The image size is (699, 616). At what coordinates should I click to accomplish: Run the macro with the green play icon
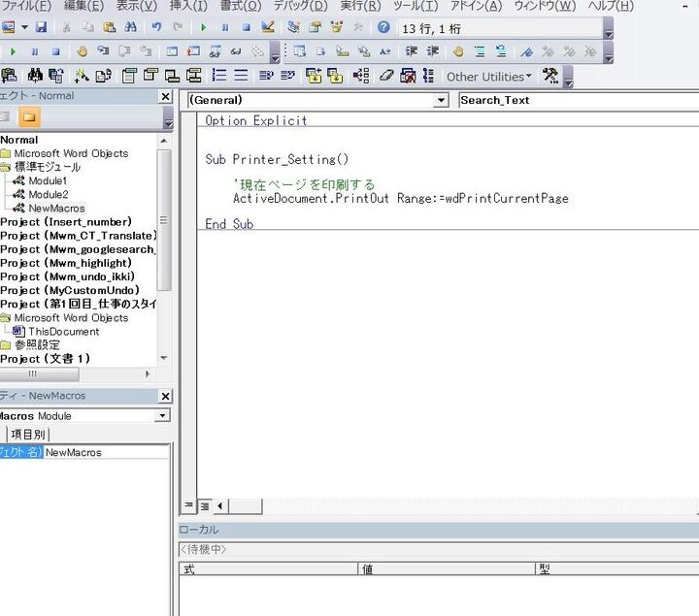[203, 28]
